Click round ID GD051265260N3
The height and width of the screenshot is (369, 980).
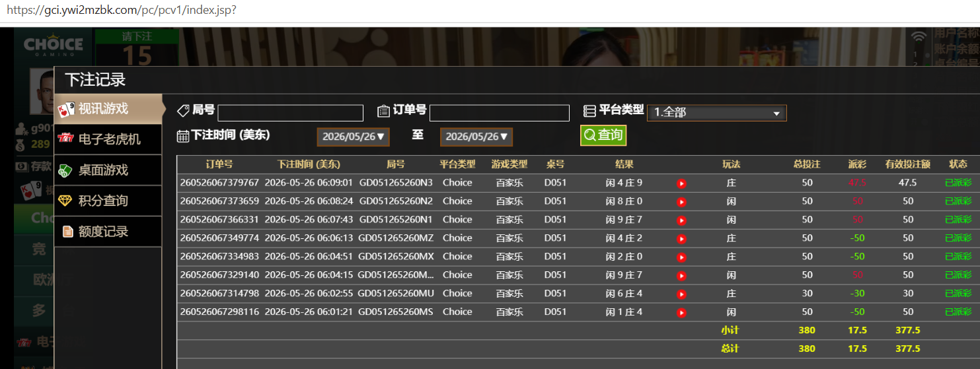[x=396, y=183]
